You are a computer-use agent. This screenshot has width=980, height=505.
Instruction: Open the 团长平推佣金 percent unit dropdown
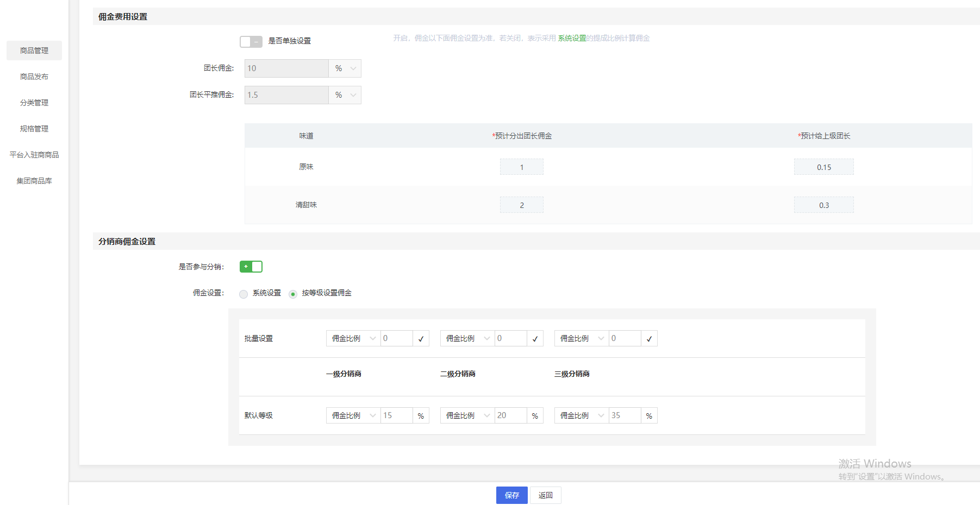[x=345, y=95]
